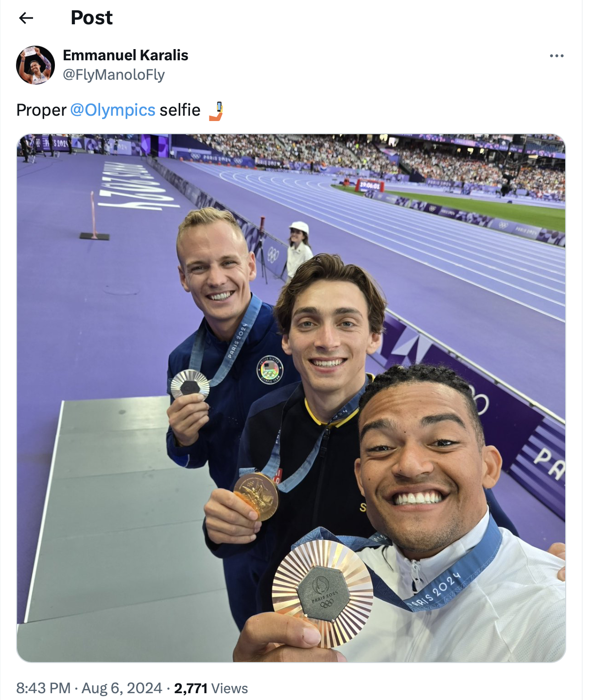This screenshot has width=590, height=700.
Task: Open the @Olympics mention link
Action: click(x=113, y=110)
